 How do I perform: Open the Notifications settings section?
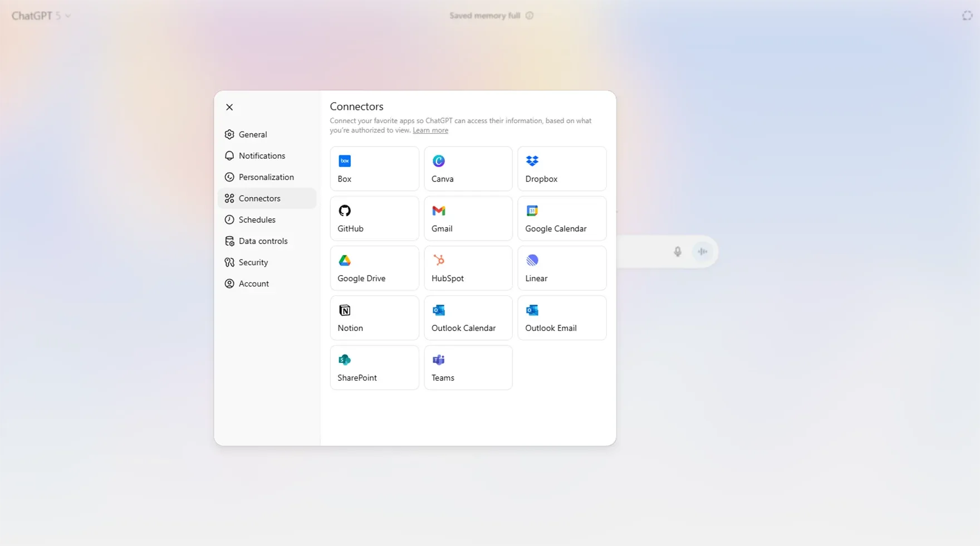pos(267,155)
